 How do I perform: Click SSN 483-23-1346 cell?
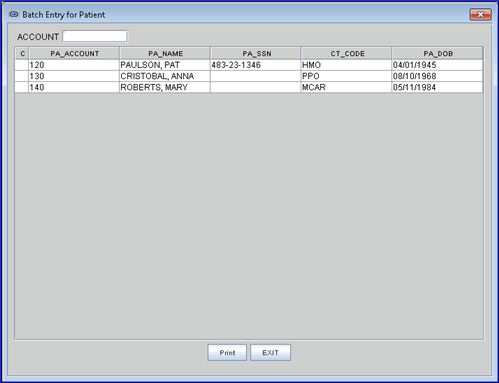(x=256, y=65)
